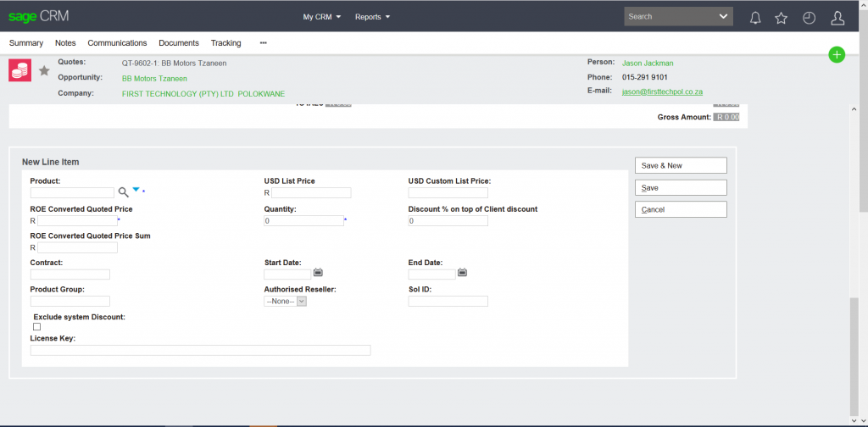Click the green plus new button
This screenshot has width=868, height=427.
coord(837,55)
